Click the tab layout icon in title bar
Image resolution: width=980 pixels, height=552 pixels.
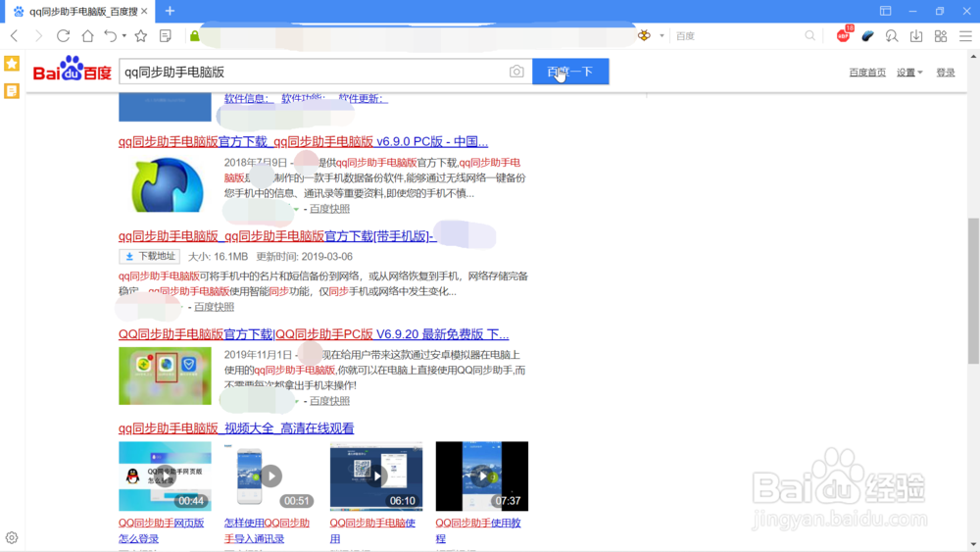[886, 11]
